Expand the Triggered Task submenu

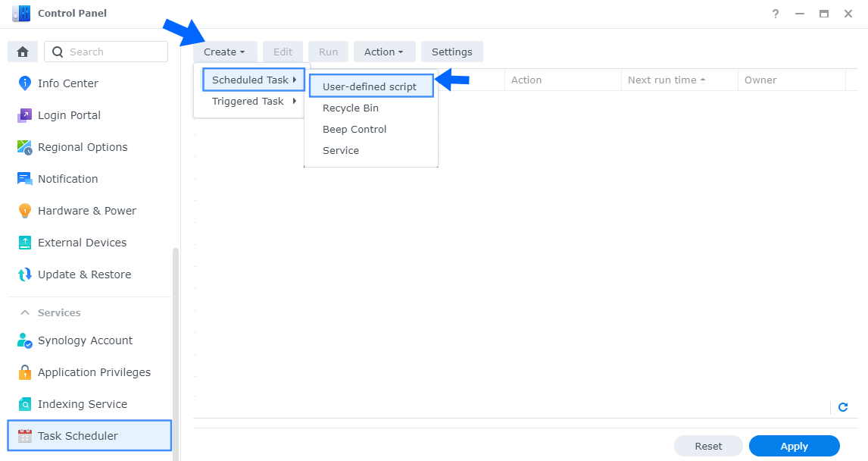(x=253, y=102)
